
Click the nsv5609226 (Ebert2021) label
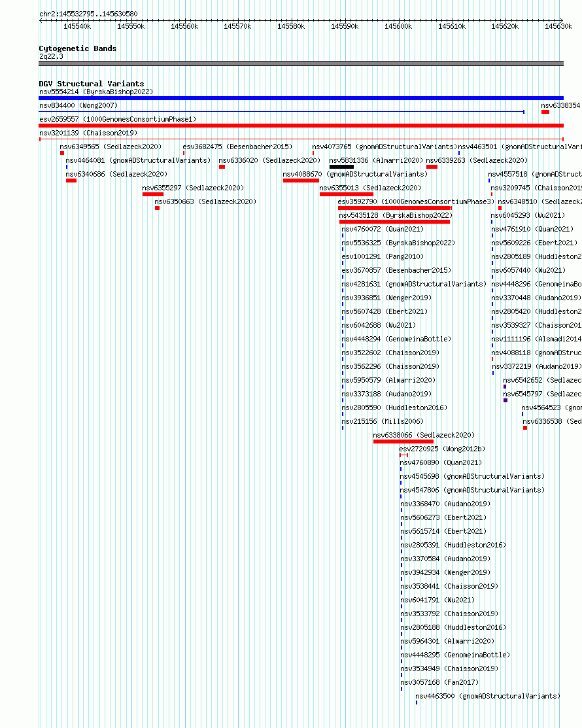(534, 243)
